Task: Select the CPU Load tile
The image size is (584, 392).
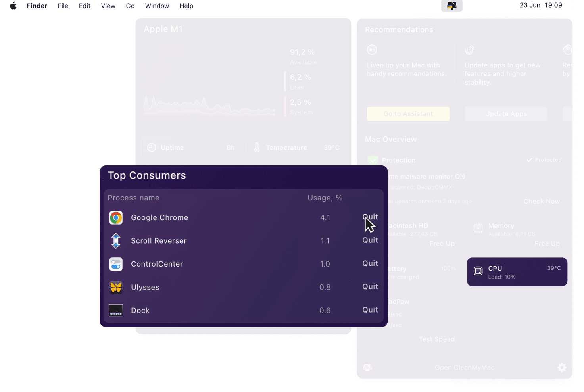Action: [x=517, y=272]
